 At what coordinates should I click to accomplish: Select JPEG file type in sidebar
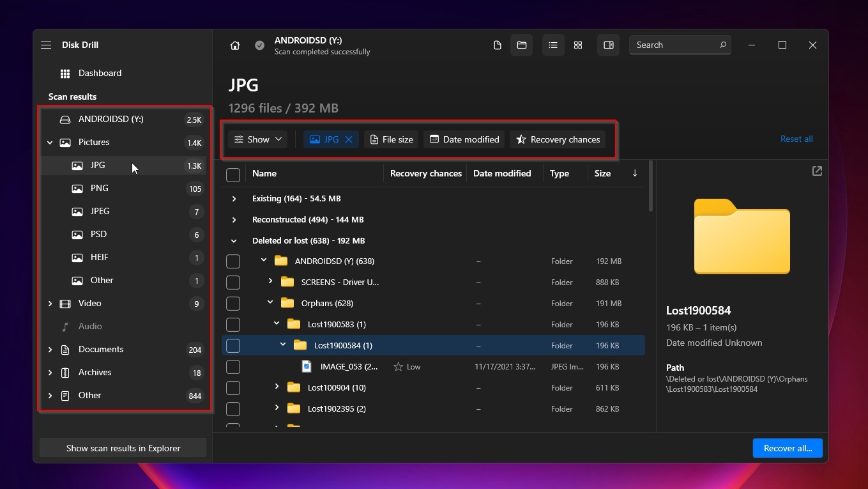(123, 212)
